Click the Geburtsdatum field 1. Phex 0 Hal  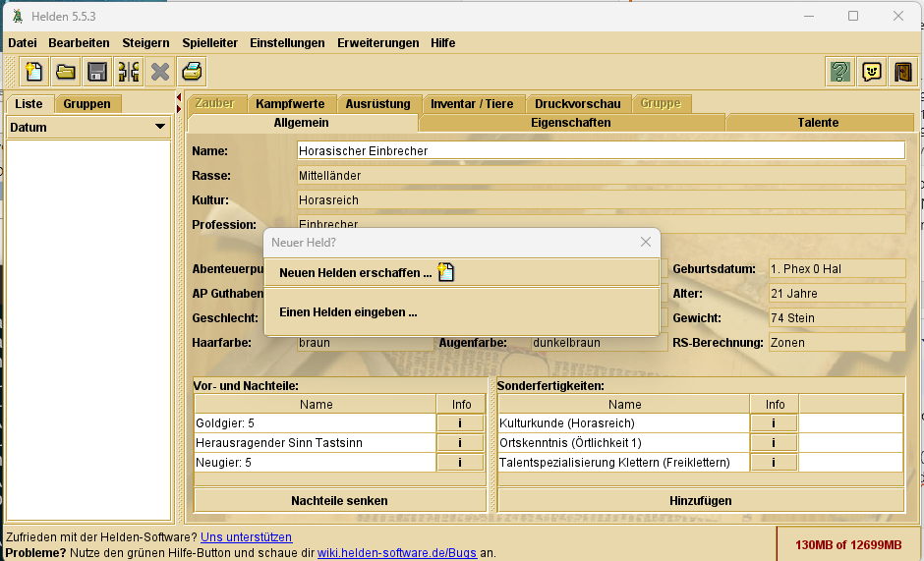(837, 269)
